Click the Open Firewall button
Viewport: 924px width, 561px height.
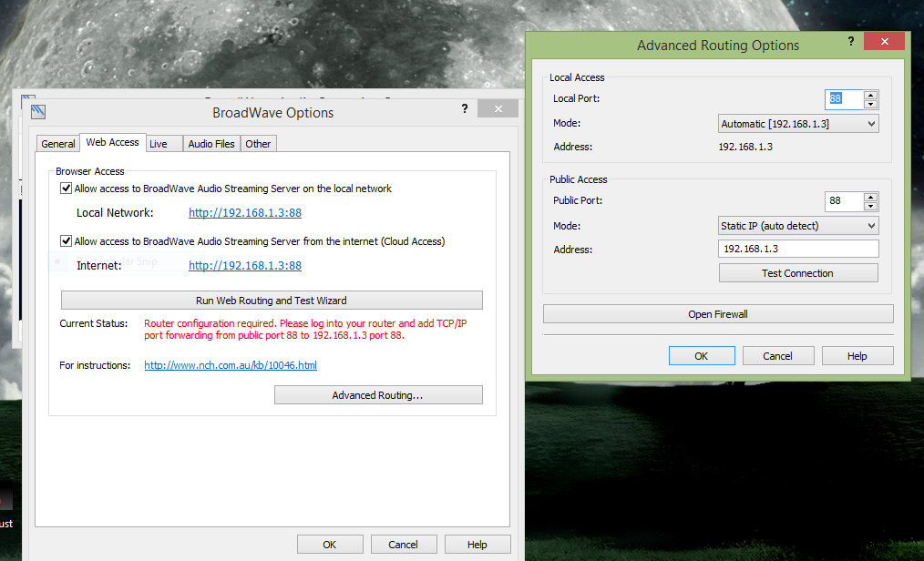(718, 314)
